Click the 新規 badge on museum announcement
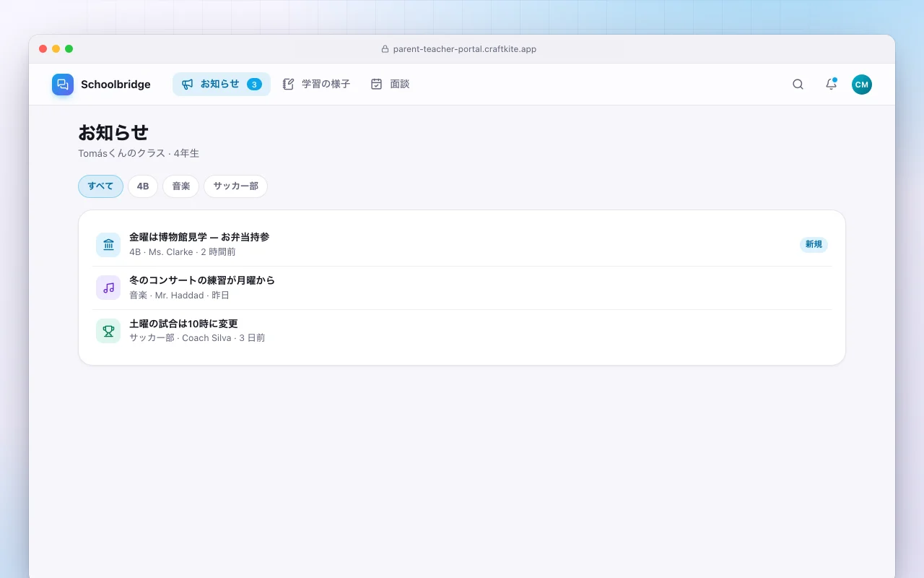This screenshot has height=578, width=924. [814, 244]
